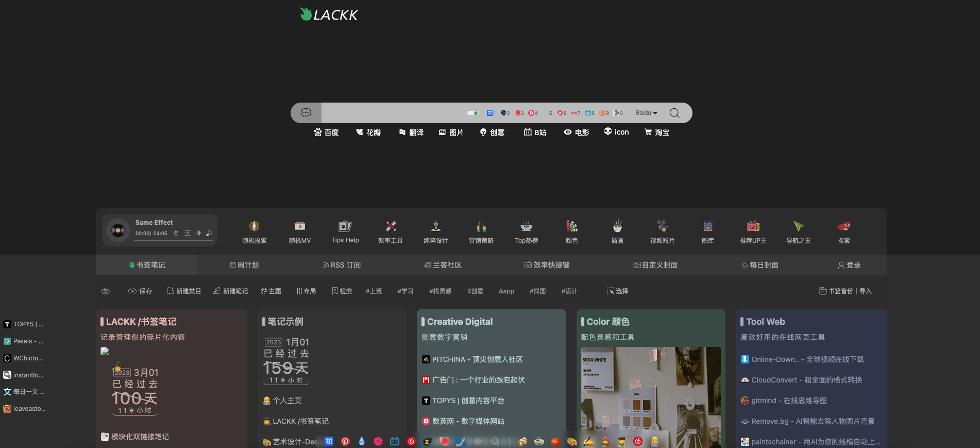Open the 布局 layout option

[x=306, y=291]
